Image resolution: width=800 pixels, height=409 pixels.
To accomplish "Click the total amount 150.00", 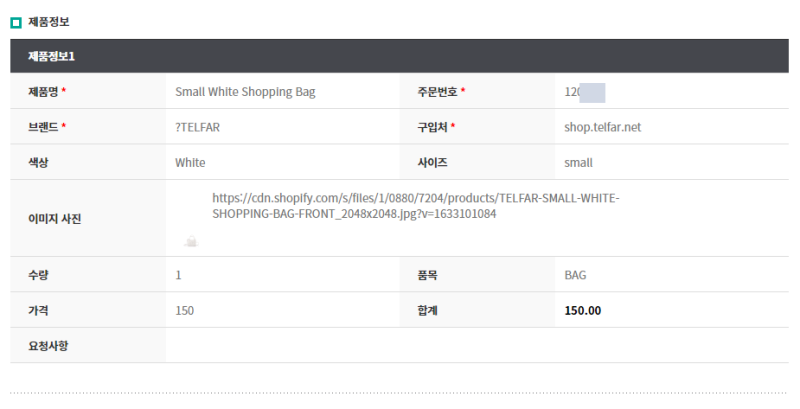I will coord(583,311).
